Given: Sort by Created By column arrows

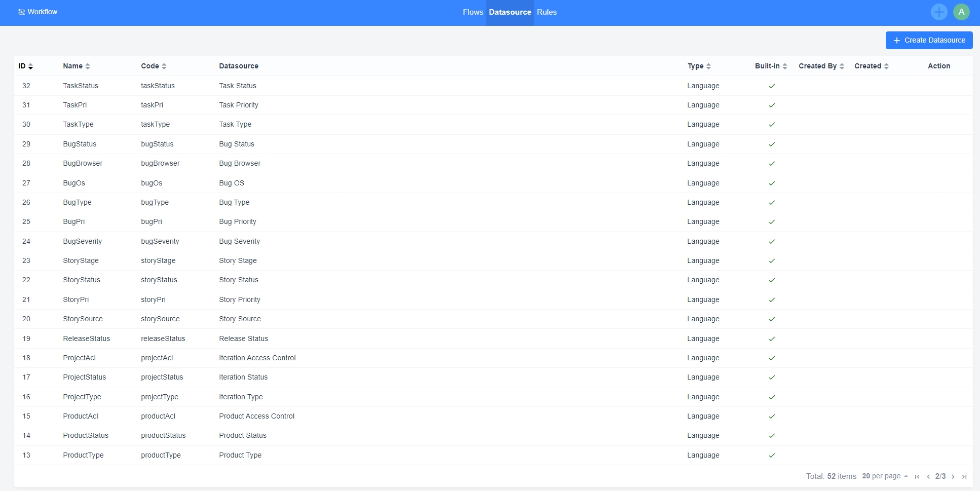Looking at the screenshot, I should click(842, 66).
